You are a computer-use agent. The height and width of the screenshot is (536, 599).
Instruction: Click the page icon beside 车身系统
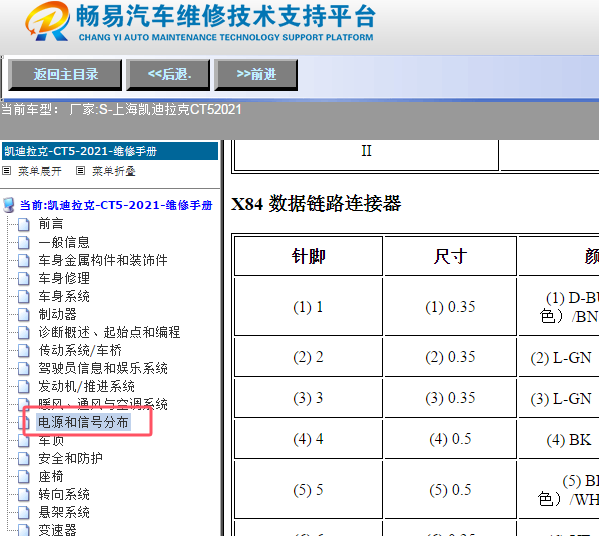pyautogui.click(x=24, y=297)
